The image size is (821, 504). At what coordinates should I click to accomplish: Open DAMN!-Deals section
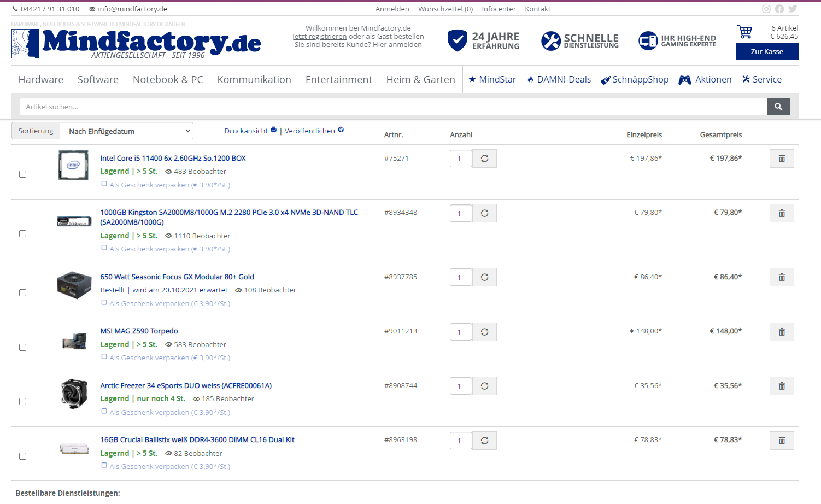pyautogui.click(x=559, y=79)
